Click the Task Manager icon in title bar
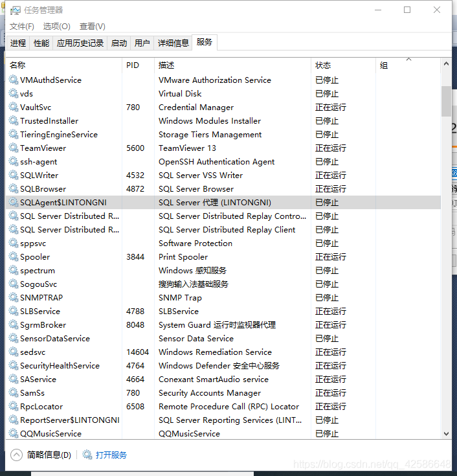Screen dimensions: 457x476 15,10
